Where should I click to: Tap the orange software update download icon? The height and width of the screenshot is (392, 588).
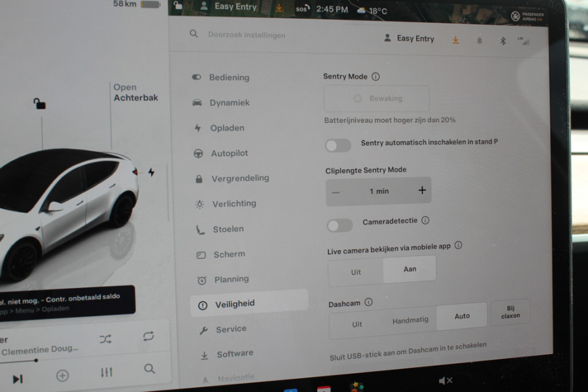[456, 39]
